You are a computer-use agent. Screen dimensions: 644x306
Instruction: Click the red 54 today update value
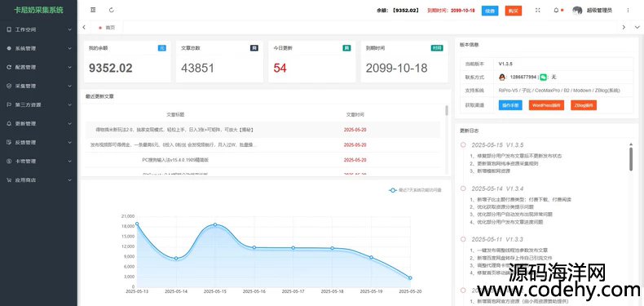(280, 69)
